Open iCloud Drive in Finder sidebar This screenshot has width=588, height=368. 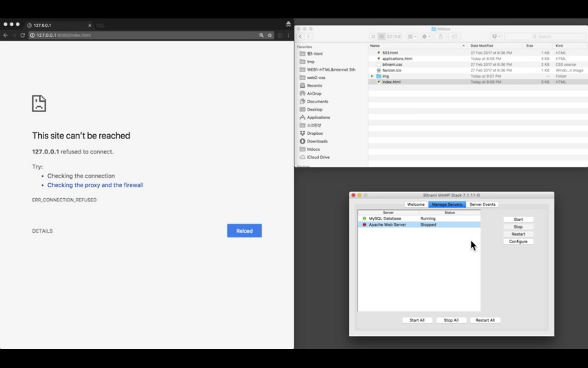tap(318, 157)
